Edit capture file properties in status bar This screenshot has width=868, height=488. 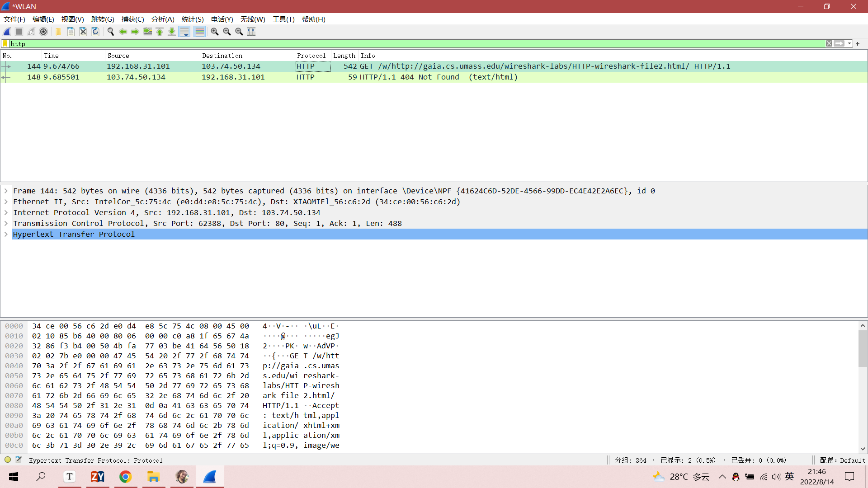click(x=19, y=460)
